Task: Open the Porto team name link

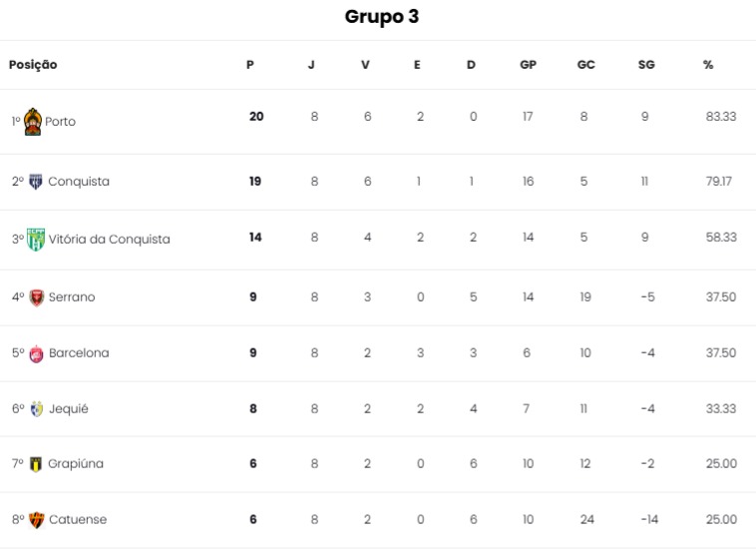Action: [61, 122]
